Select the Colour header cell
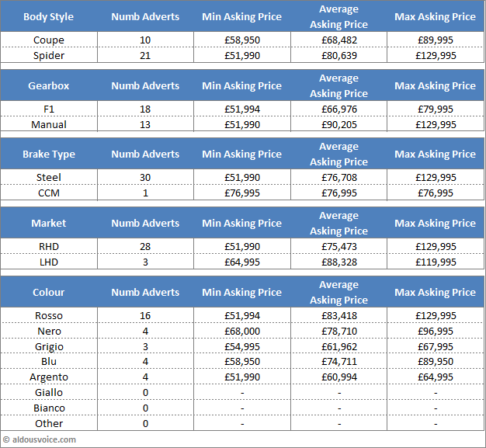486x448 pixels. (x=49, y=292)
